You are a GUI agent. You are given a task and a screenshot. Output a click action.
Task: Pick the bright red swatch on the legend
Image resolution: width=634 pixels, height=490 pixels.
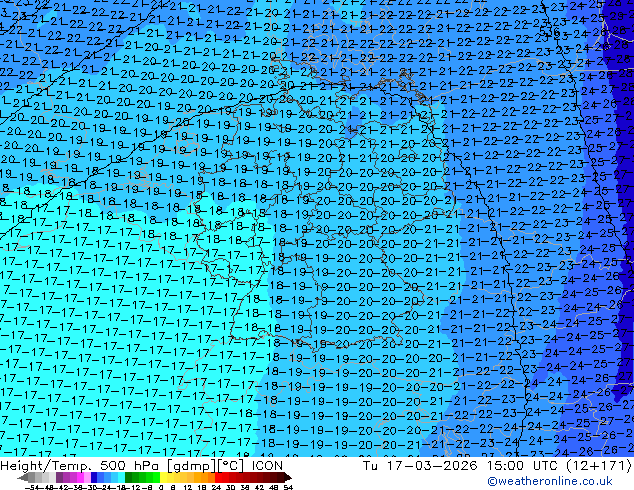[x=219, y=477]
